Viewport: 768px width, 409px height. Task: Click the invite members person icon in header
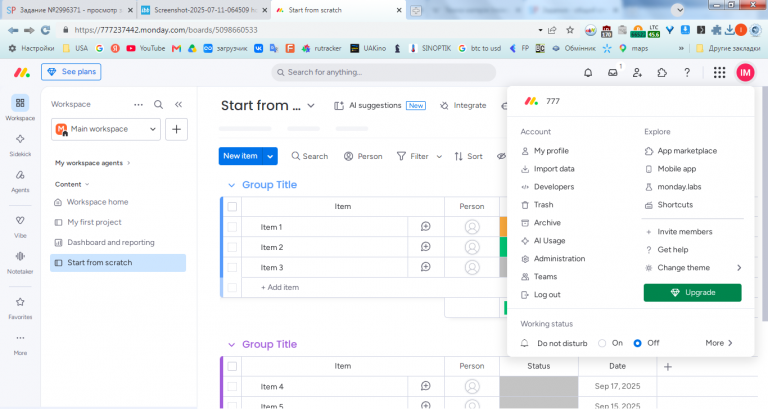coord(637,72)
